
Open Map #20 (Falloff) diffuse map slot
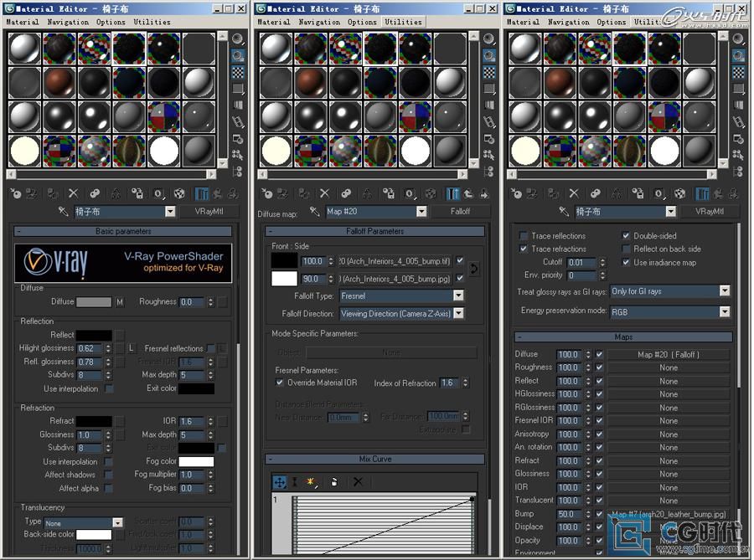[x=669, y=354]
